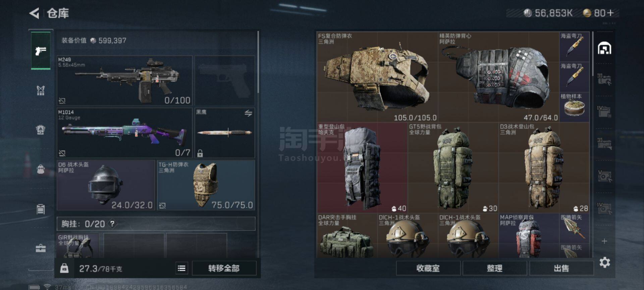
Task: Click the 出售 sell button
Action: pyautogui.click(x=561, y=268)
